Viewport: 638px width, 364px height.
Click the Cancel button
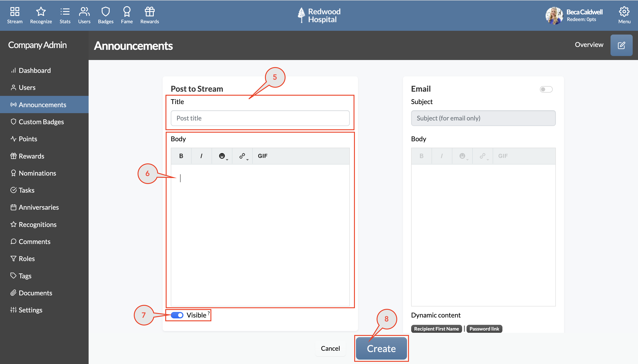pyautogui.click(x=330, y=348)
